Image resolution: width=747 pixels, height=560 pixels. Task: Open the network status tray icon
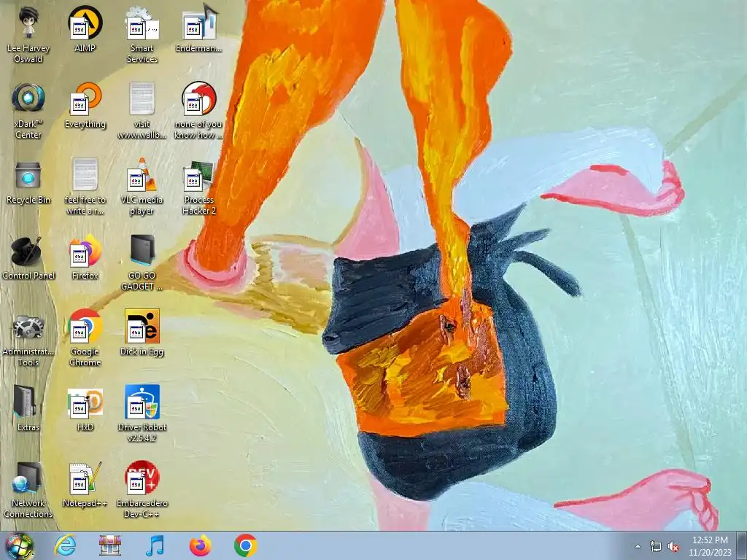(656, 547)
